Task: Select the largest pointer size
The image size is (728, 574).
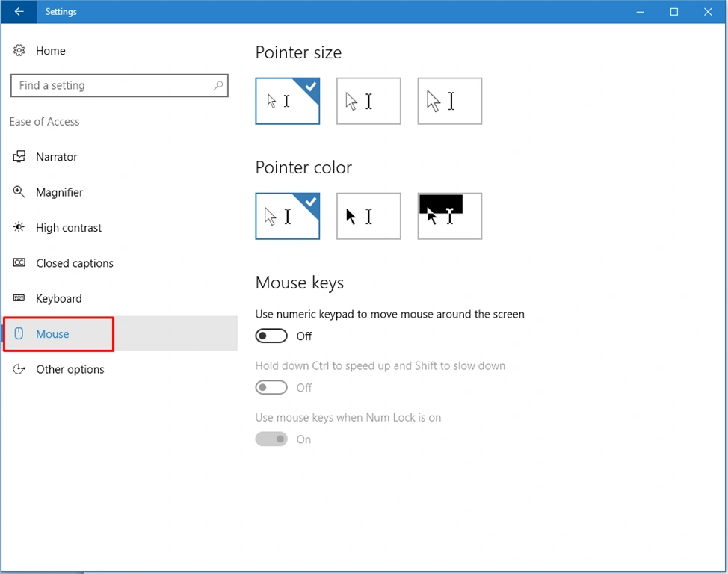Action: point(449,101)
